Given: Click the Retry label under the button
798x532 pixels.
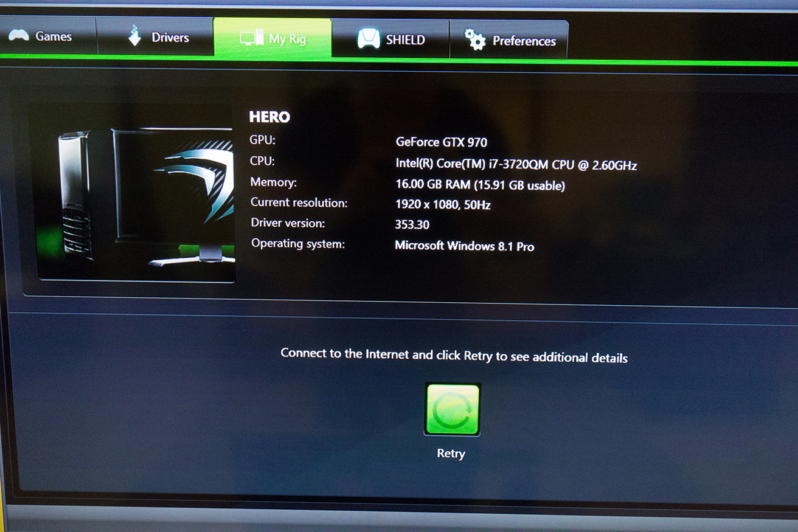Looking at the screenshot, I should click(x=451, y=454).
